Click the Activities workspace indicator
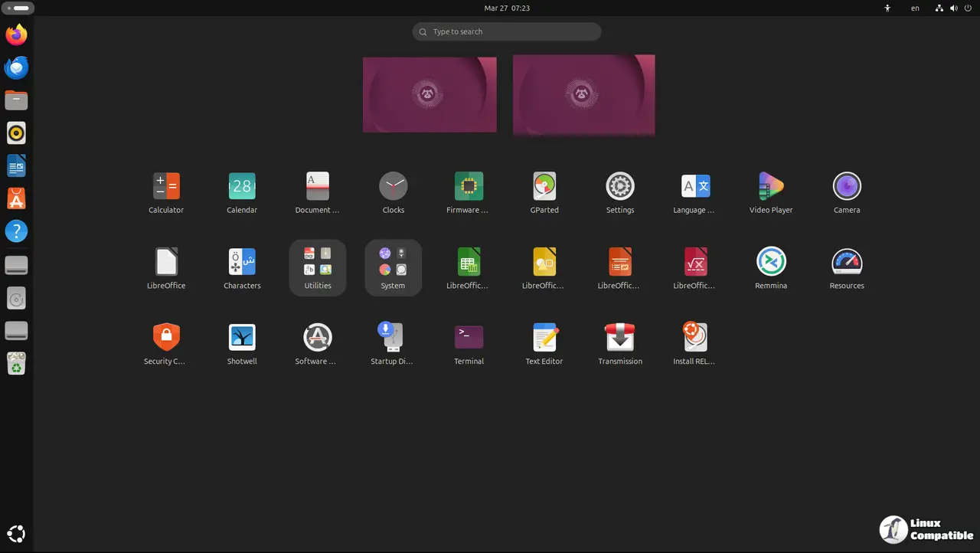This screenshot has width=980, height=553. point(18,8)
